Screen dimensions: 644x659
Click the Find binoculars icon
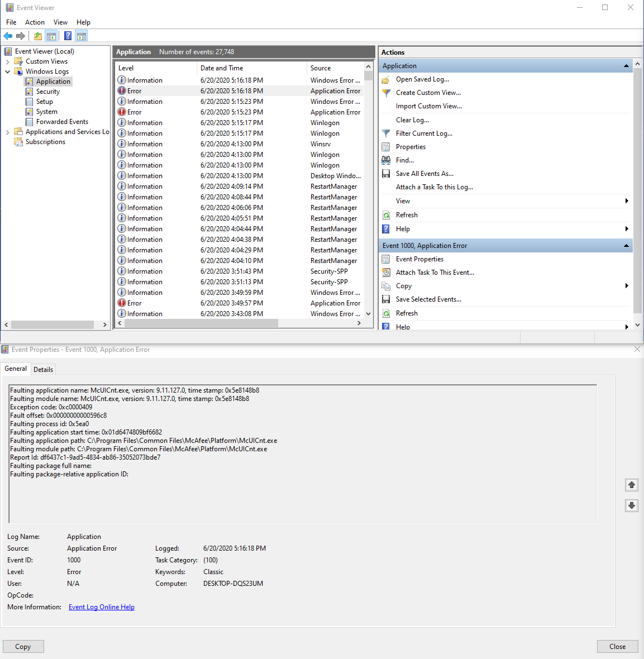386,160
